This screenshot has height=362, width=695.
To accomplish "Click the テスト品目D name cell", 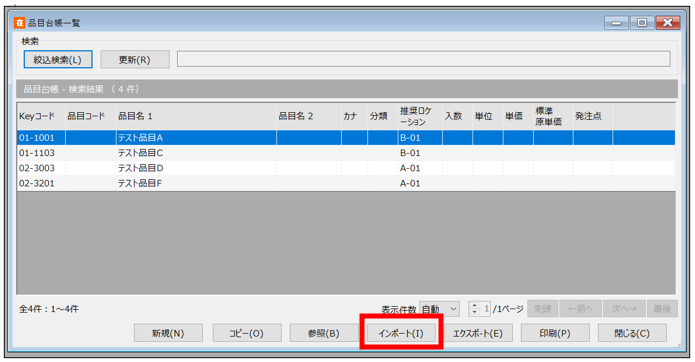I will coord(196,168).
